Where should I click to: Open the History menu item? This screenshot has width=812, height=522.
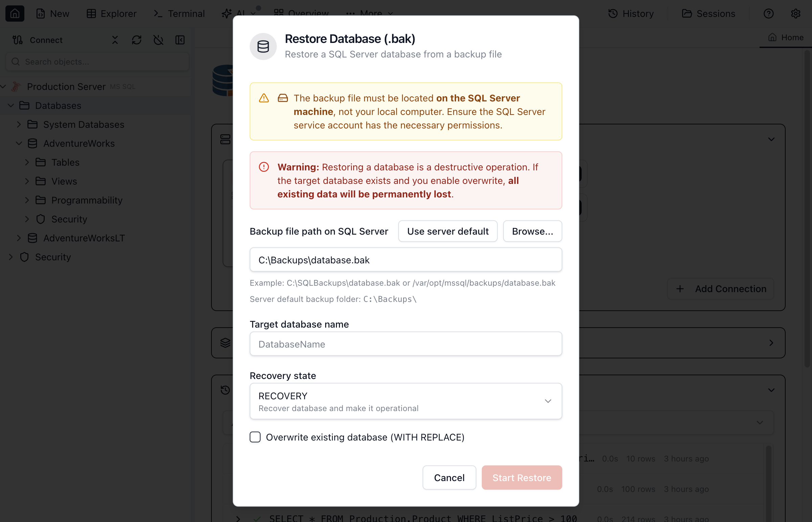pyautogui.click(x=631, y=14)
